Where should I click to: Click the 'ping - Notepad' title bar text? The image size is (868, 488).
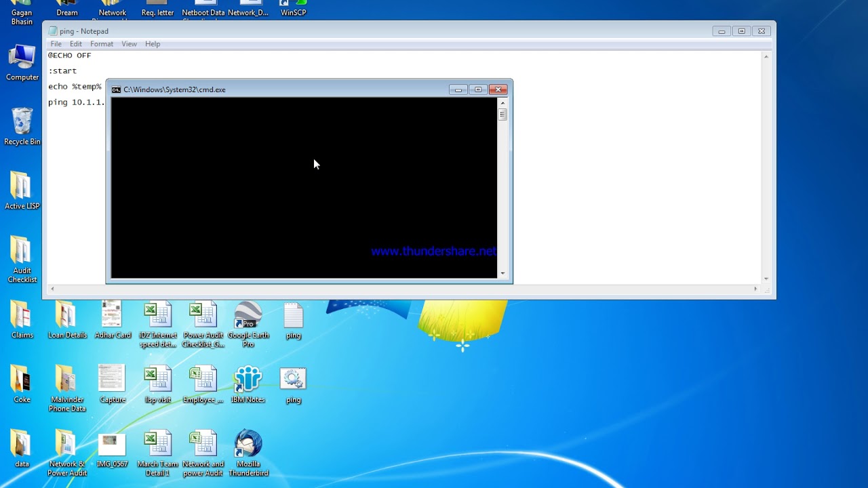coord(84,31)
